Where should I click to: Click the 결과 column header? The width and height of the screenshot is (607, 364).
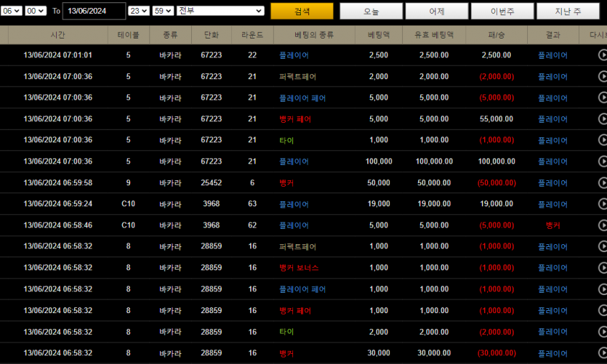click(552, 35)
